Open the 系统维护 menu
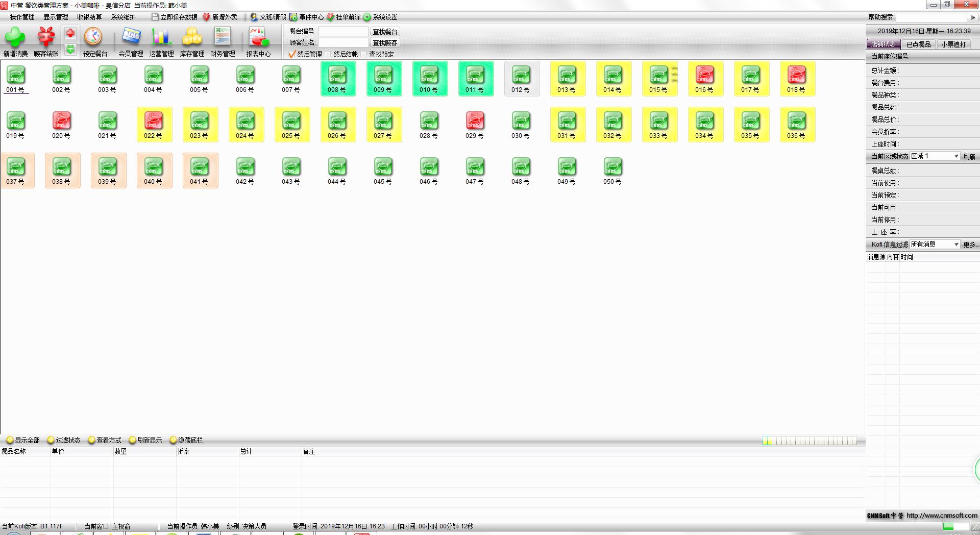 (124, 17)
